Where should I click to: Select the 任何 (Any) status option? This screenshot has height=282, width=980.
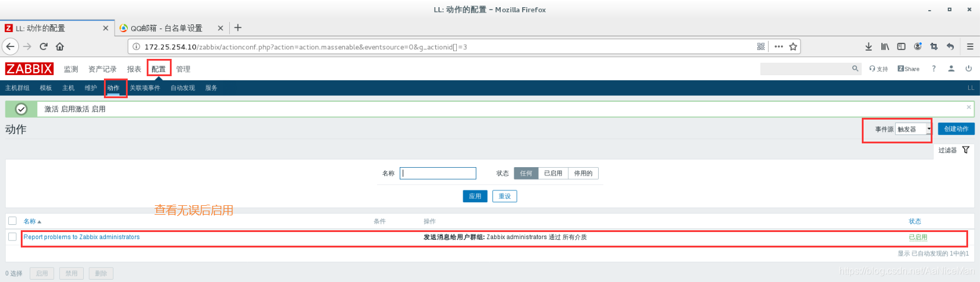coord(526,173)
